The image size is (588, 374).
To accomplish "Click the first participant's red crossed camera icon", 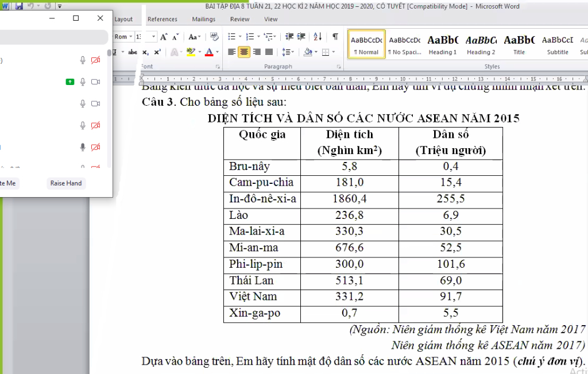I will (96, 60).
